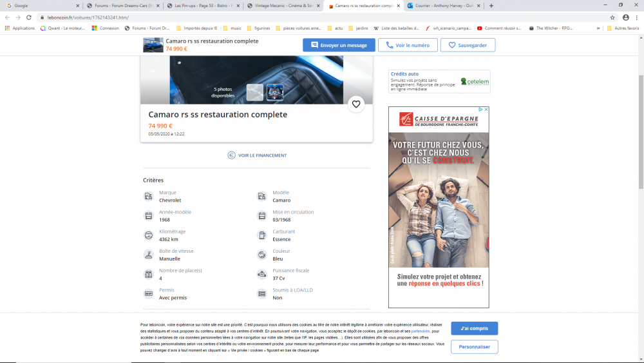The height and width of the screenshot is (363, 644).
Task: Open the Chrome three-dot menu
Action: [x=637, y=17]
